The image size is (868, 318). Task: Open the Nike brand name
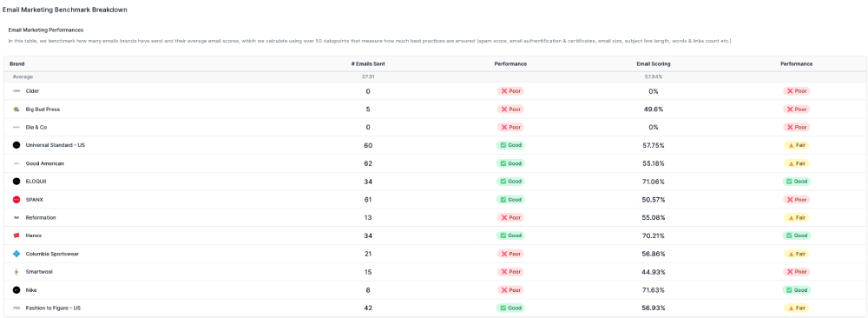(x=31, y=289)
